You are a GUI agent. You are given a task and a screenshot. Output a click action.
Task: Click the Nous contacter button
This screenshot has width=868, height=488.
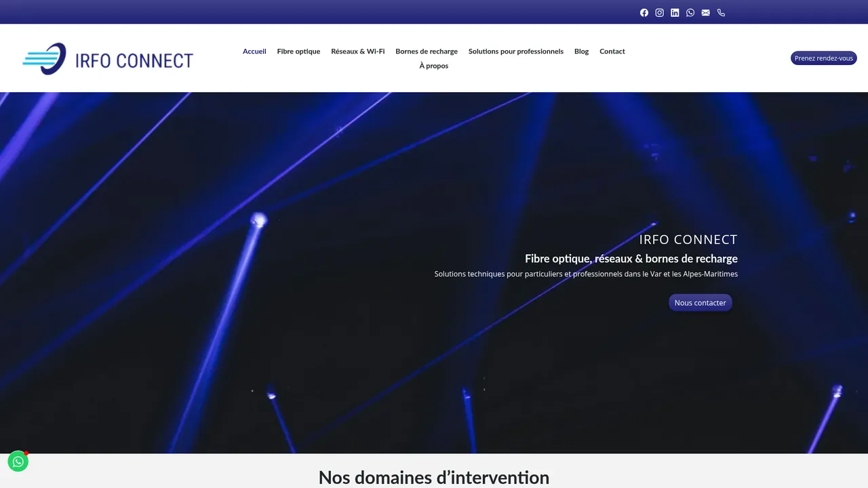(701, 303)
